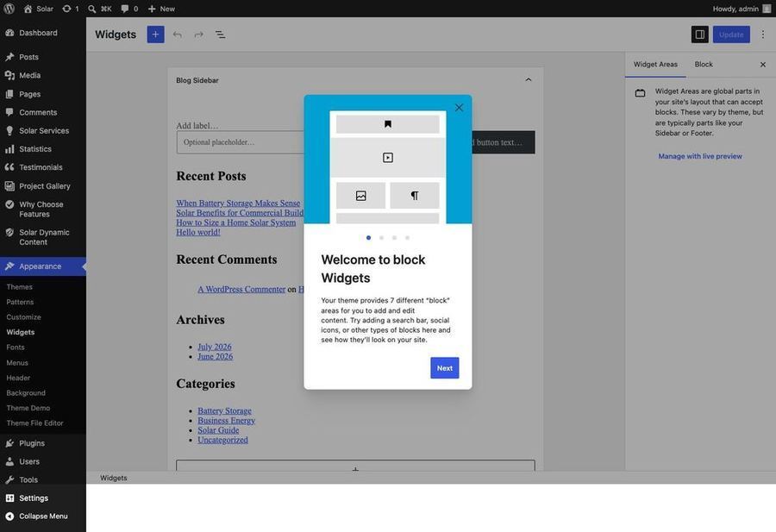This screenshot has height=532, width=776.
Task: Click the Undo arrow in editor toolbar
Action: pos(177,34)
